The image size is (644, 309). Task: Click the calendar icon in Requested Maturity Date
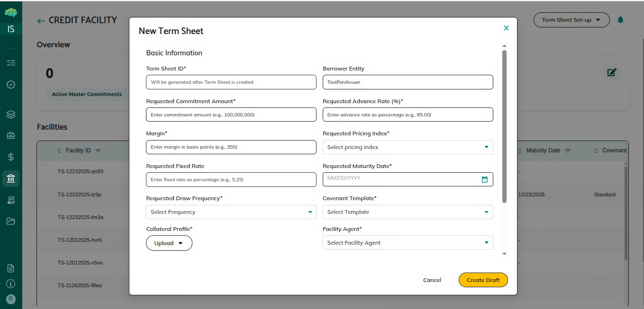(x=484, y=179)
